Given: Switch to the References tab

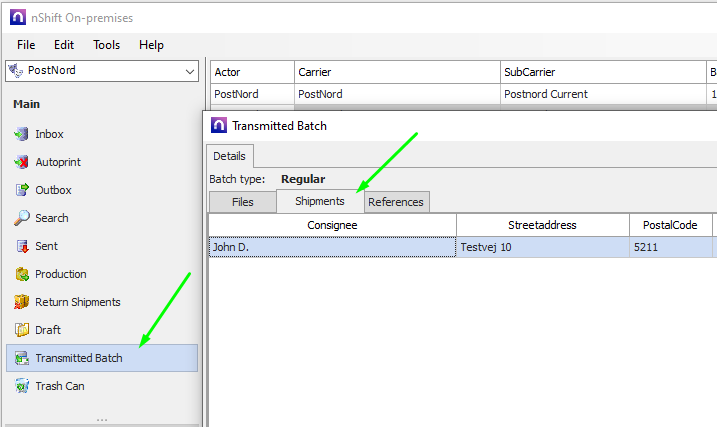Looking at the screenshot, I should 396,202.
